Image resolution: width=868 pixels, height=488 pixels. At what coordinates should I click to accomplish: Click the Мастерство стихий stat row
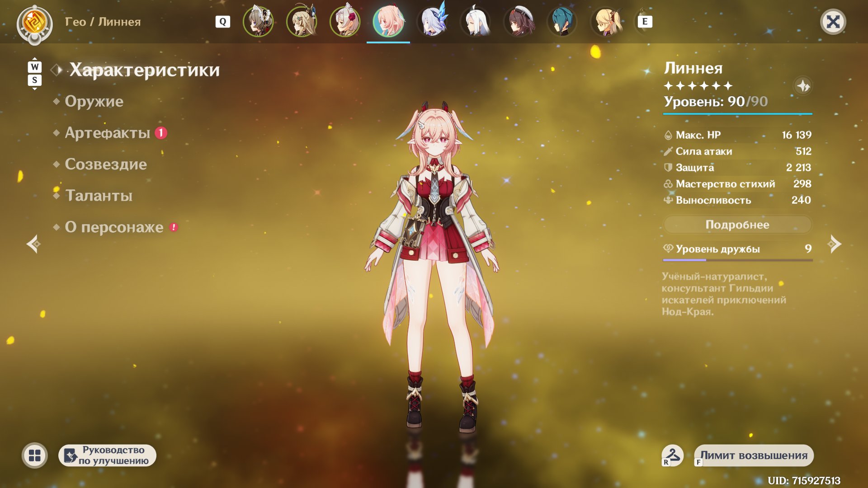pyautogui.click(x=737, y=183)
